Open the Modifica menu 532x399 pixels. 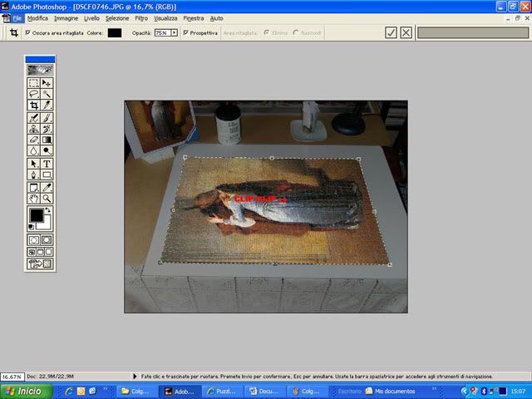tap(37, 18)
